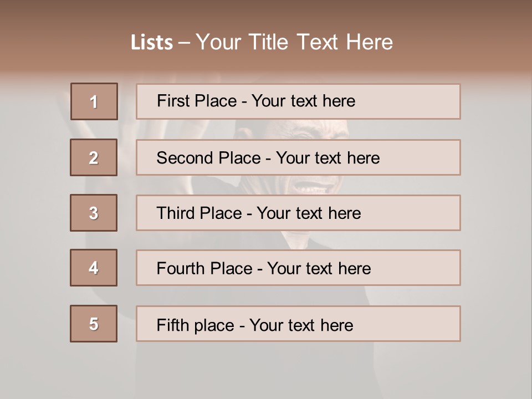Click the bold word Lists in title
Screen dimensions: 532x399
tap(152, 43)
